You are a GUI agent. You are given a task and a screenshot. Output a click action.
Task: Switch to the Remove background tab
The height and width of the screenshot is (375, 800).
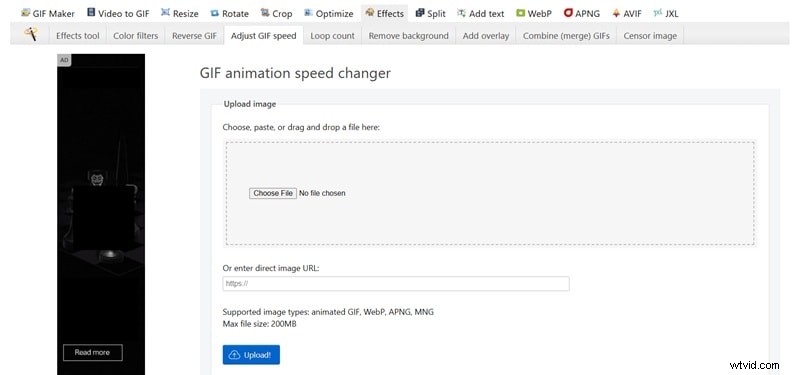pos(408,36)
